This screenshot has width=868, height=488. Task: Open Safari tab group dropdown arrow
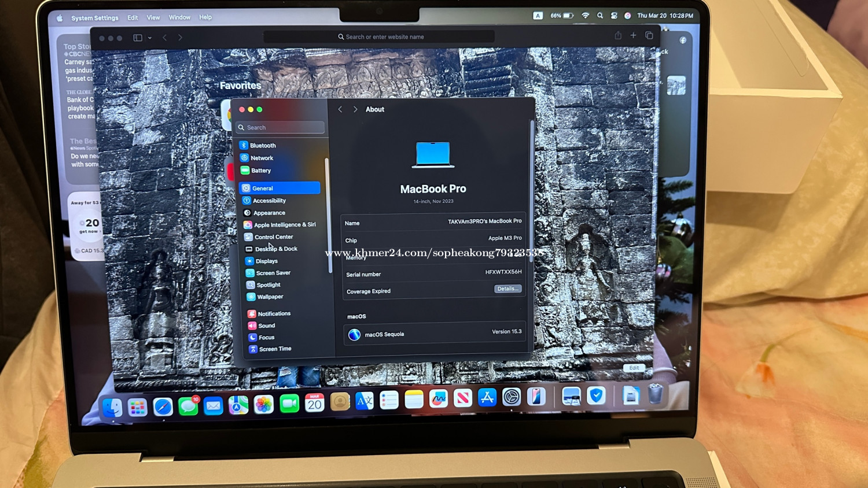tap(150, 38)
